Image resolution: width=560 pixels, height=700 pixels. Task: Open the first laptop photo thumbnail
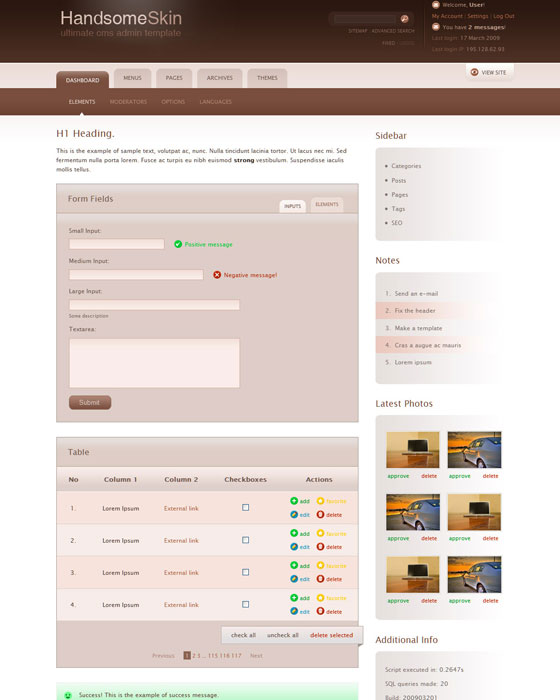click(x=413, y=450)
